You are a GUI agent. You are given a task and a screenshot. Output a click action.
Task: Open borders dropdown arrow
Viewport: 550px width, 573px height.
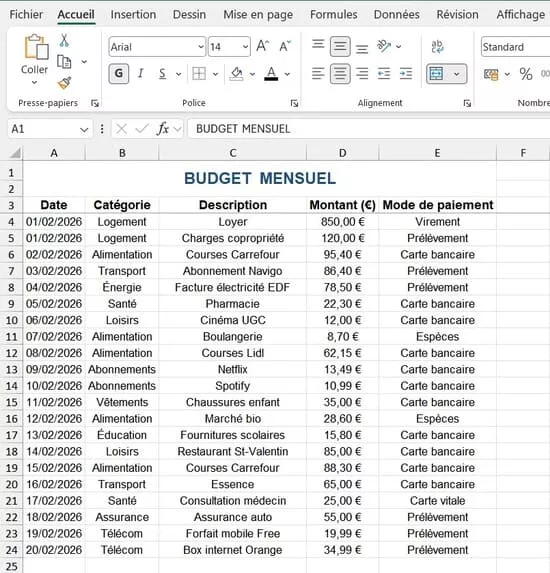216,74
